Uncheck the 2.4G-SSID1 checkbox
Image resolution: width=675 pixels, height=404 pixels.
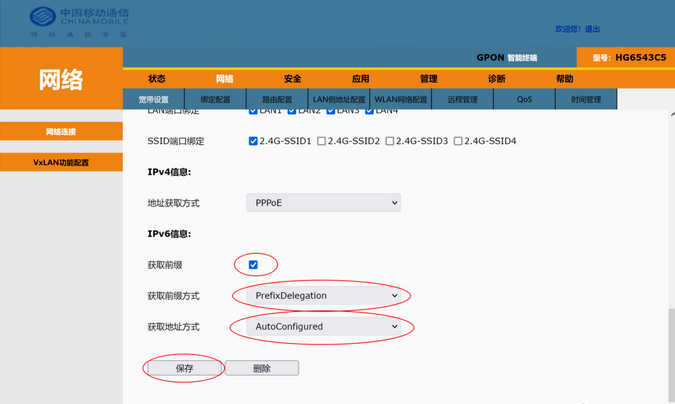(254, 141)
